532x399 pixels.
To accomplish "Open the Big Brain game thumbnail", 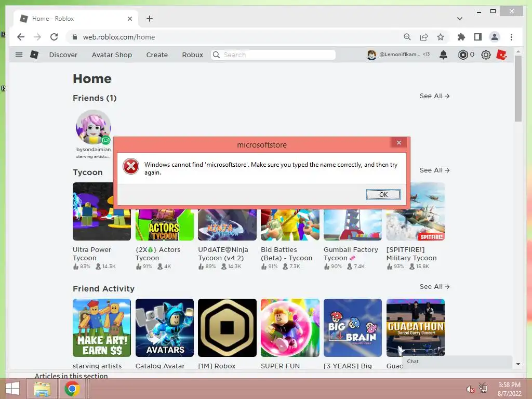I will pos(353,328).
